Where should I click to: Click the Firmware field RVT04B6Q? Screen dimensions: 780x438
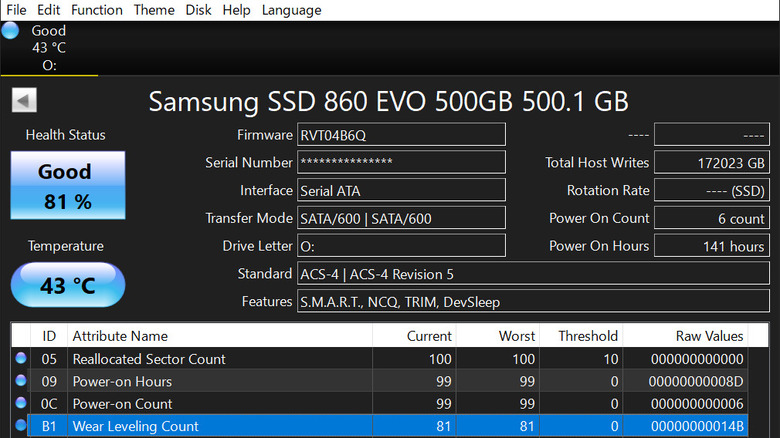point(401,135)
